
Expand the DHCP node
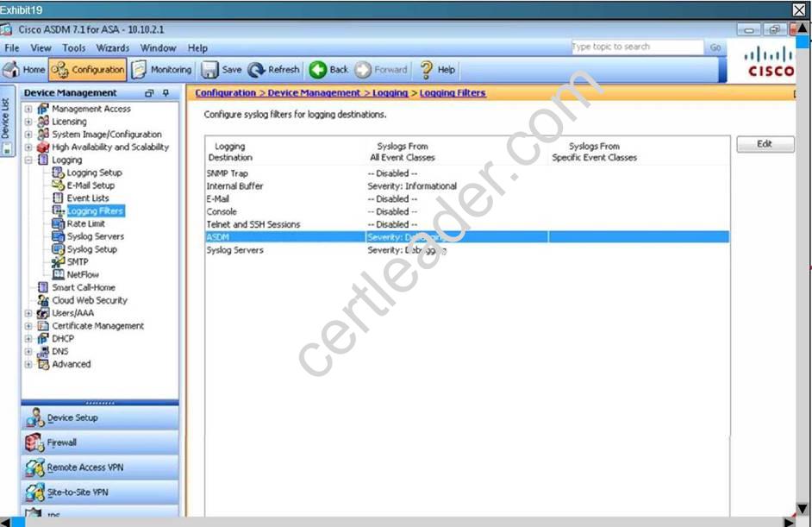tap(28, 338)
